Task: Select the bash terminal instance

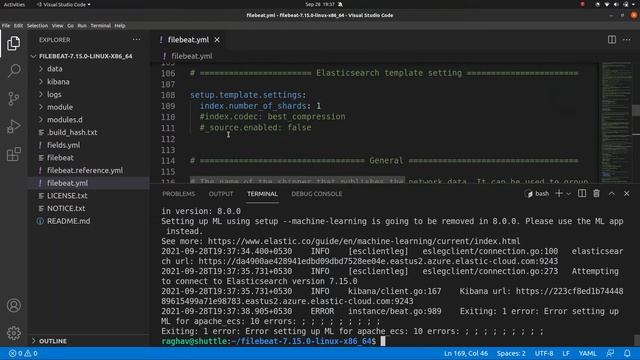Action: point(538,194)
